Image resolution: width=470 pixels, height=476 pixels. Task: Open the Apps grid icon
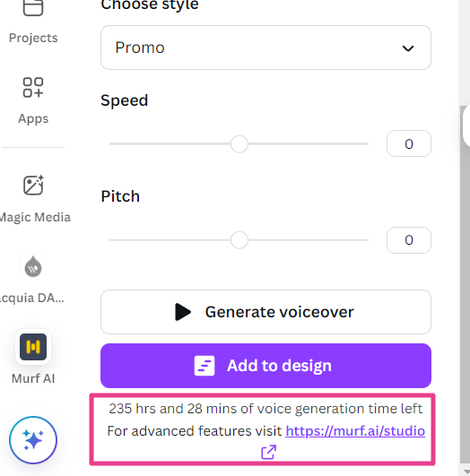coord(33,88)
